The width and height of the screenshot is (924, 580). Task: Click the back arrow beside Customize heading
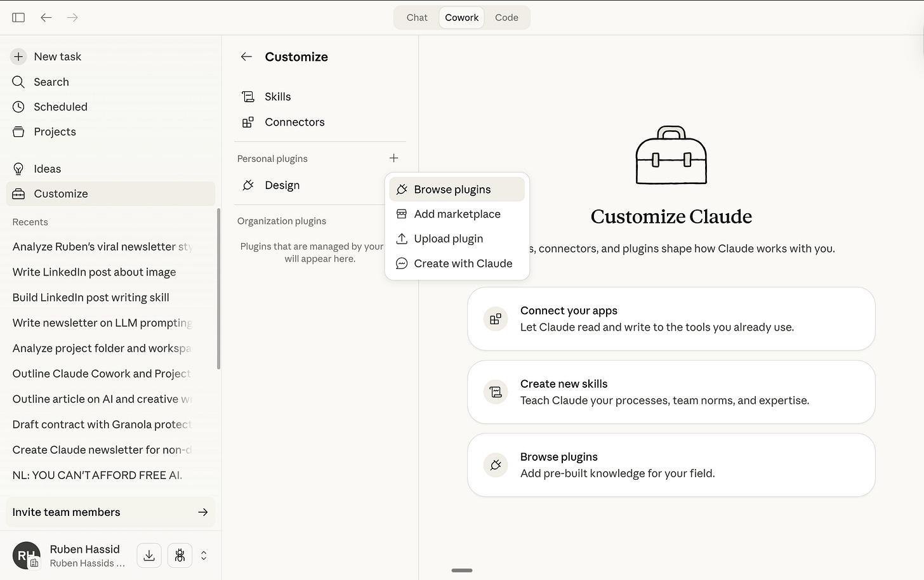tap(247, 56)
